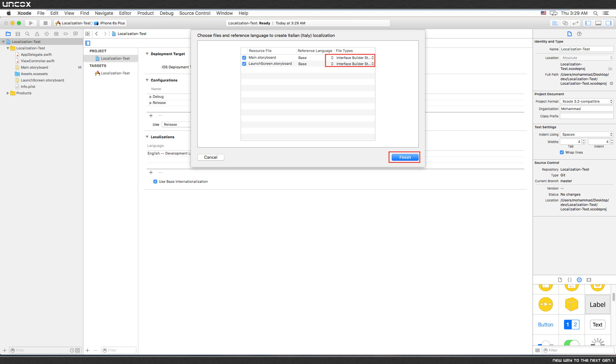Open the Symbol navigator icon
The width and height of the screenshot is (616, 364).
coord(18,34)
